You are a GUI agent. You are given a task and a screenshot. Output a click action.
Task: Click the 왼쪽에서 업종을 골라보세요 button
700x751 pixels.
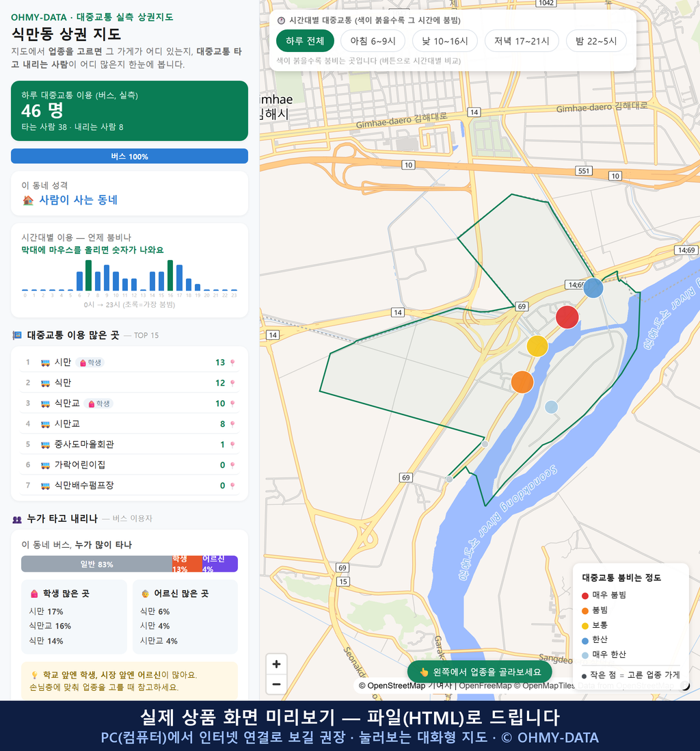480,672
